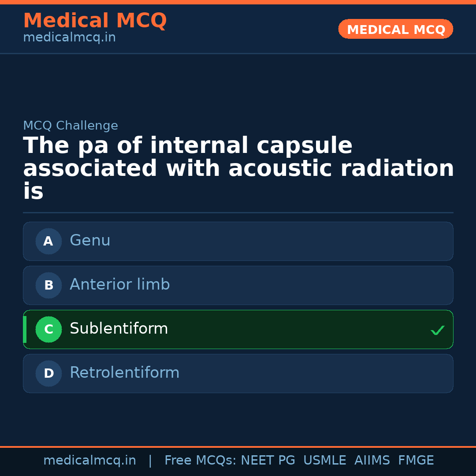Viewport: 476px width, 476px height.
Task: Click the green C circle icon
Action: (x=48, y=329)
